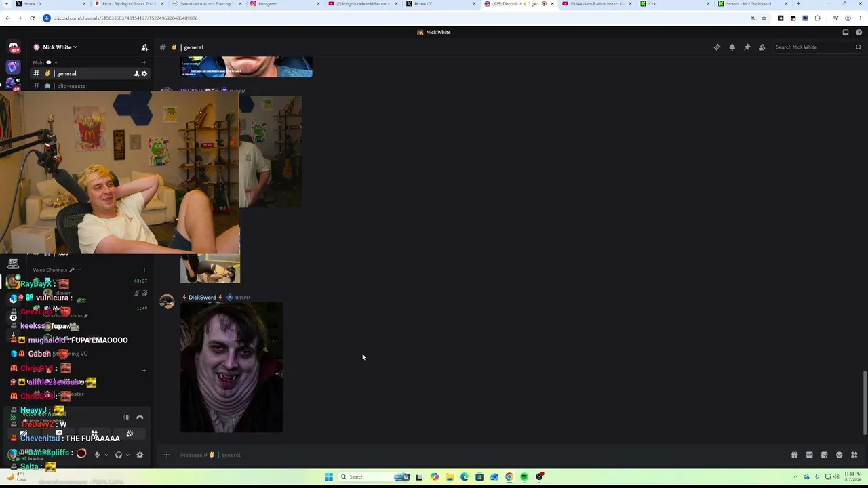Image resolution: width=868 pixels, height=488 pixels.
Task: Open a new browser tab
Action: pos(798,4)
